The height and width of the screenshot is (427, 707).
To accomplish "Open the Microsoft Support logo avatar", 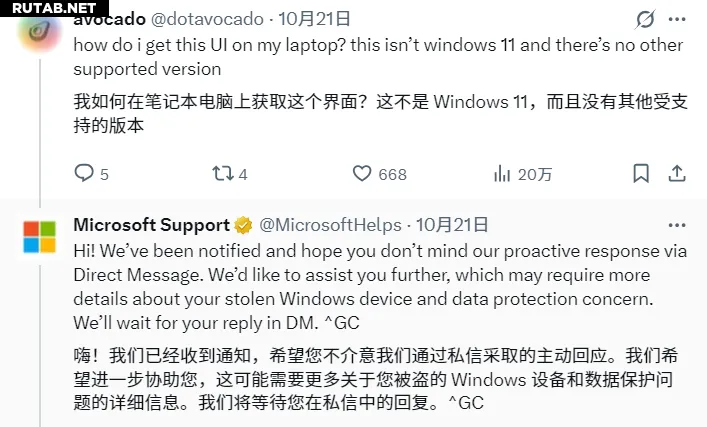I will pyautogui.click(x=40, y=238).
